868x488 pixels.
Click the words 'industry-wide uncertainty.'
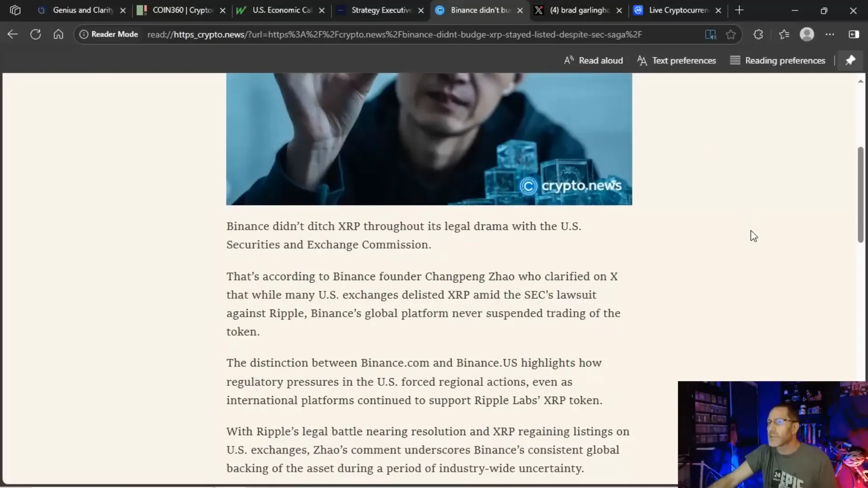(511, 469)
